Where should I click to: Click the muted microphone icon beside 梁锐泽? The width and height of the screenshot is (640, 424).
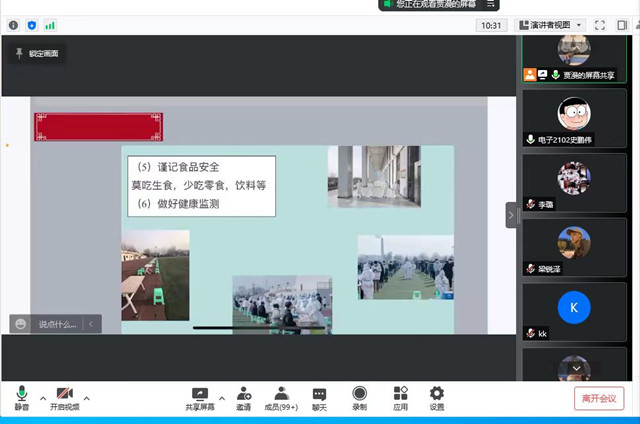[530, 269]
